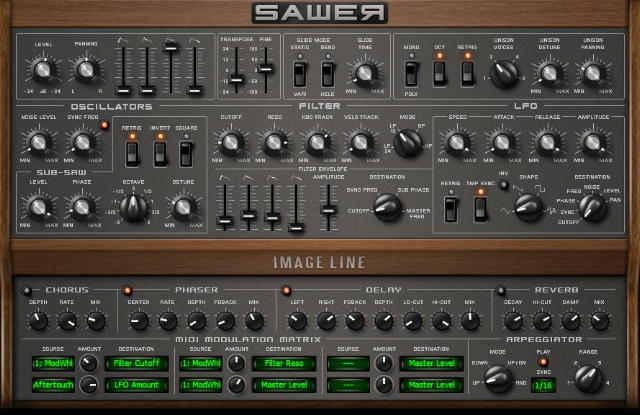Click the filter Cutoff knob
This screenshot has height=415, width=640.
231,143
